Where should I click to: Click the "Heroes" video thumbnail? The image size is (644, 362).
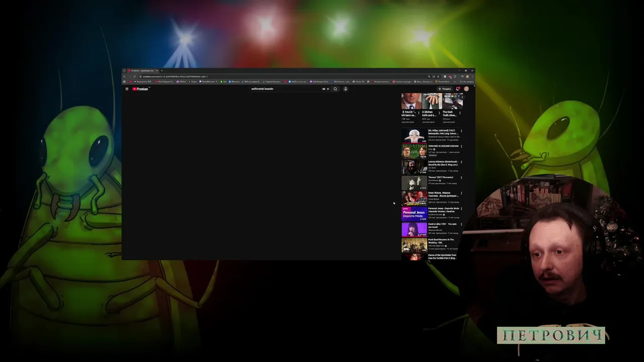pyautogui.click(x=414, y=183)
